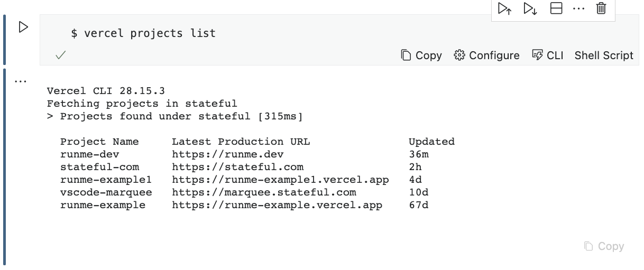
Task: Open more cell actions ellipsis in the toolbar
Action: tap(578, 9)
